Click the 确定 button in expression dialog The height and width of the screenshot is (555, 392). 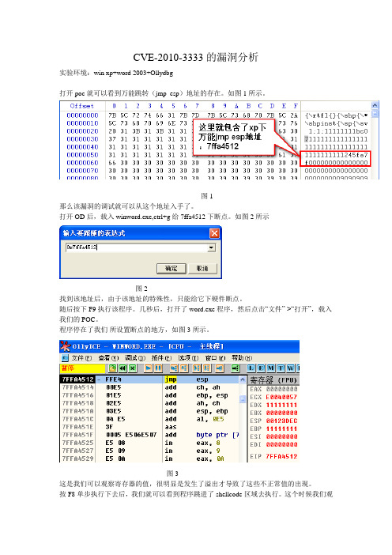click(x=171, y=268)
